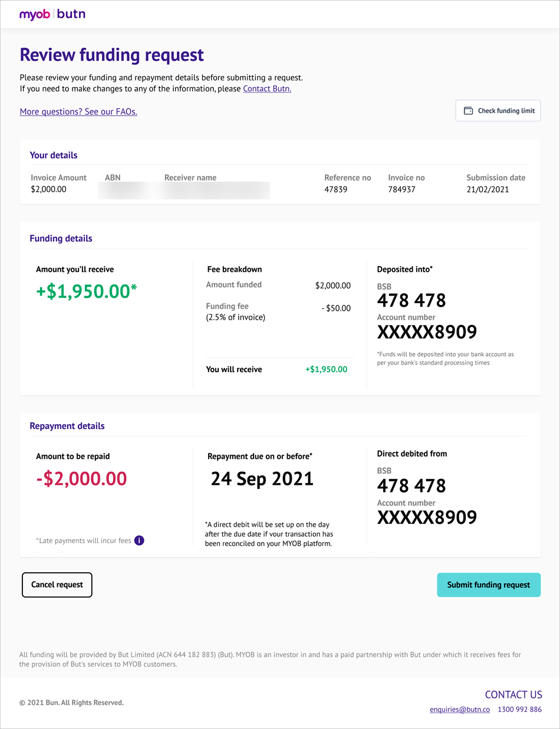Open the More questions FAQs link
560x729 pixels.
pos(78,111)
